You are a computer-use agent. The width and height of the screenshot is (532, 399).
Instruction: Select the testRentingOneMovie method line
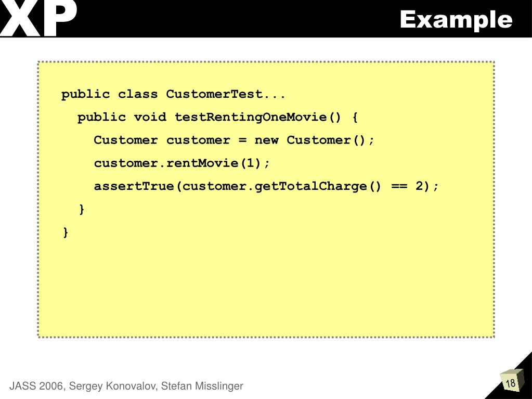[217, 118]
